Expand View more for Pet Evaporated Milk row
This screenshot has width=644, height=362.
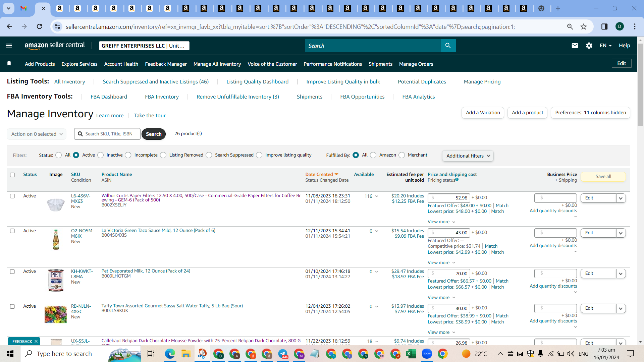coord(441,297)
